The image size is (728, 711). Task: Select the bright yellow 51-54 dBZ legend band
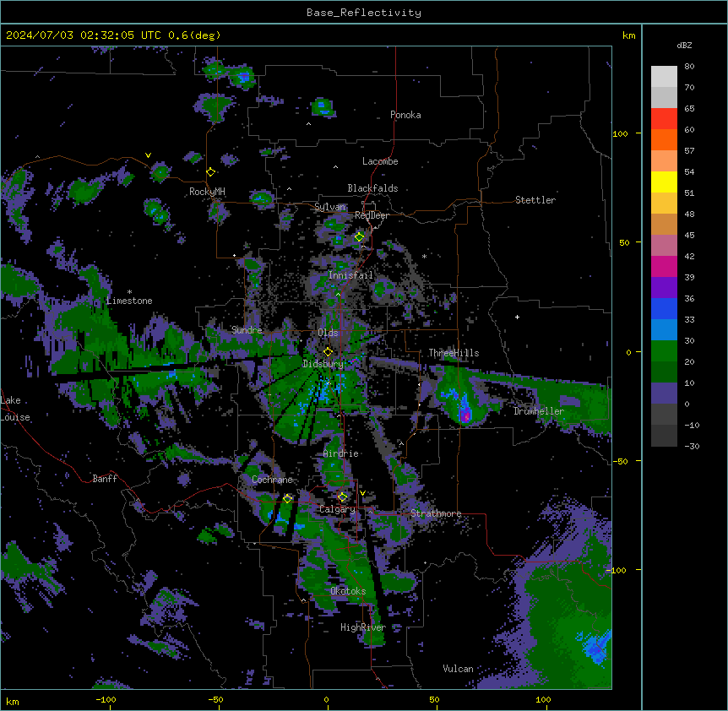coord(664,182)
